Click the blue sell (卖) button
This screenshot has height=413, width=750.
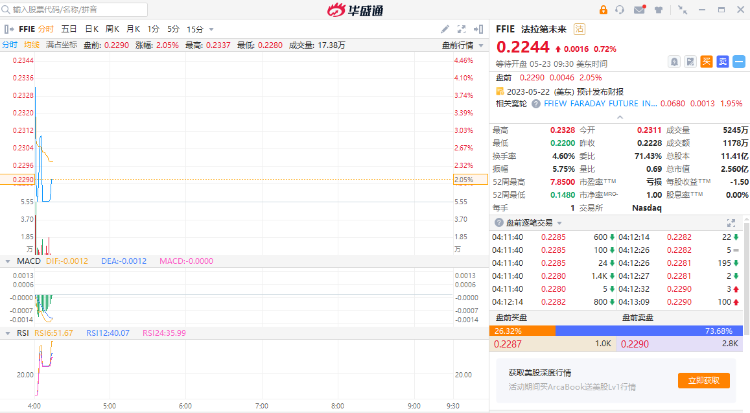(720, 61)
